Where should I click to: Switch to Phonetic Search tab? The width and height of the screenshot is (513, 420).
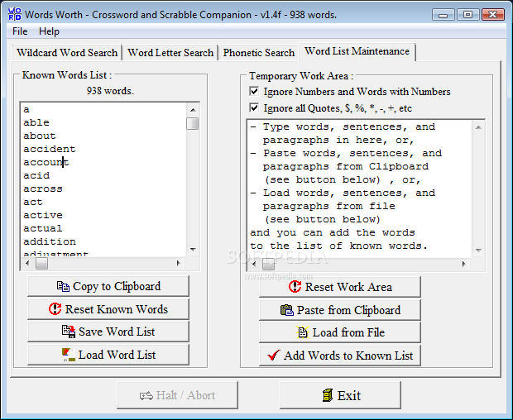(x=258, y=53)
